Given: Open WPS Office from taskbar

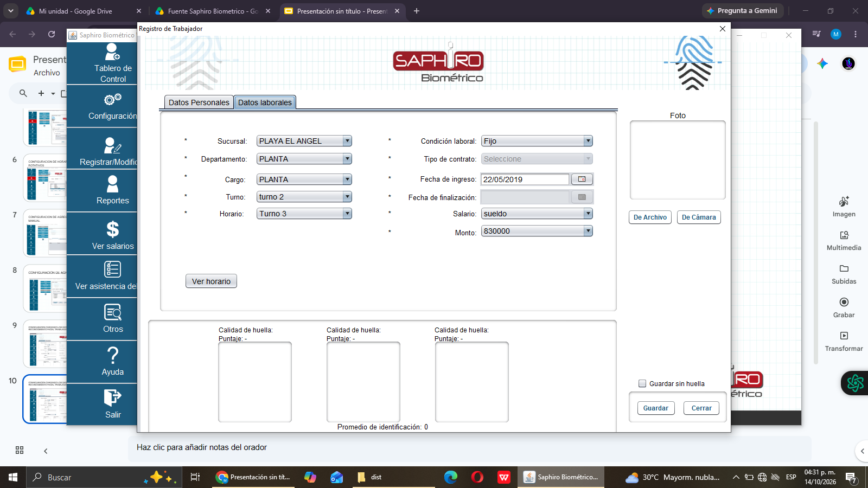Looking at the screenshot, I should pyautogui.click(x=504, y=477).
